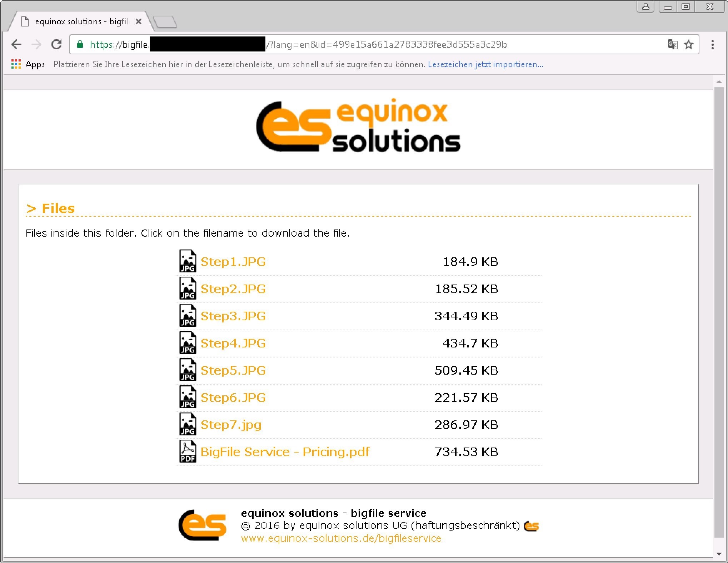The width and height of the screenshot is (728, 563).
Task: Click 'equinox solutions - bigfile service' footer text
Action: (334, 513)
